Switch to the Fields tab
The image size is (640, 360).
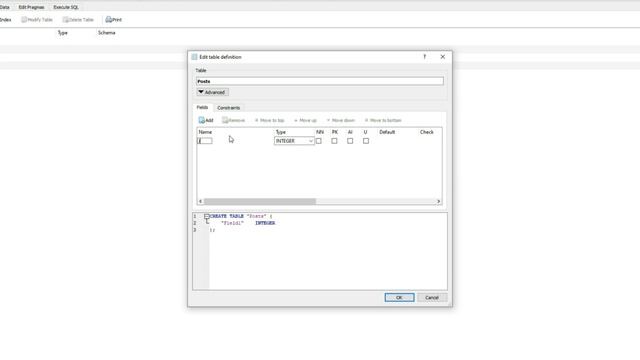click(x=202, y=107)
